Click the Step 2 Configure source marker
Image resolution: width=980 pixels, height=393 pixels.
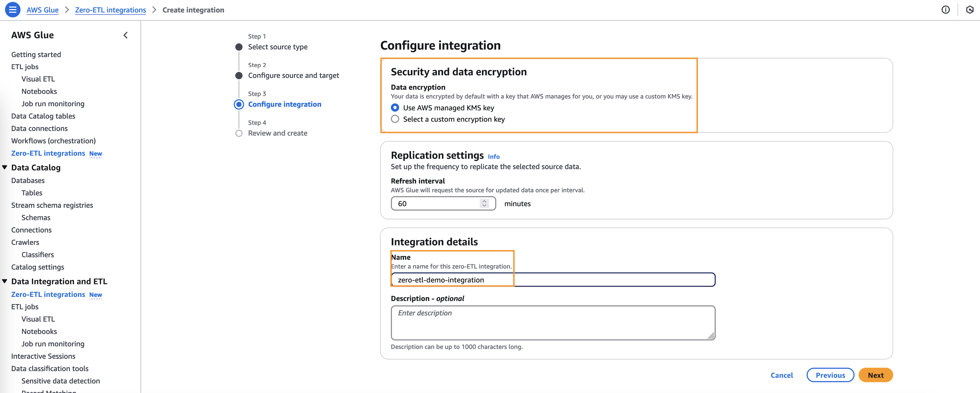click(x=239, y=76)
